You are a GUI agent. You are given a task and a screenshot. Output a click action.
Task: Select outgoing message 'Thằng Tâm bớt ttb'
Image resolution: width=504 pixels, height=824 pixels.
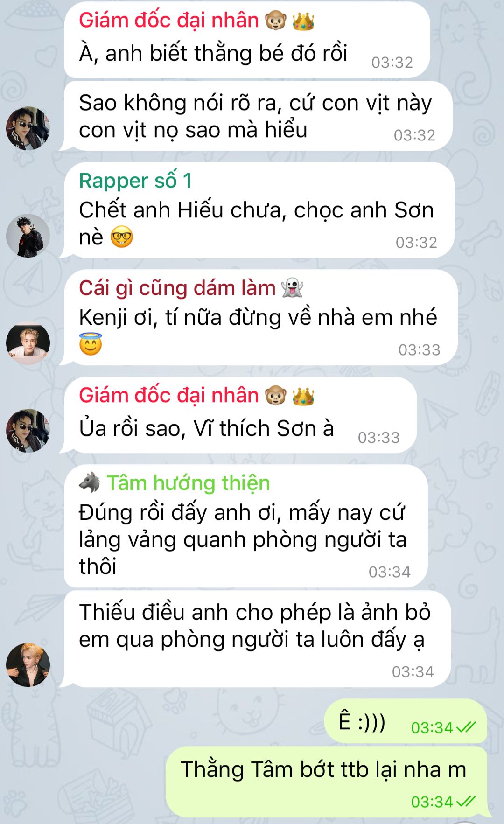(x=326, y=782)
